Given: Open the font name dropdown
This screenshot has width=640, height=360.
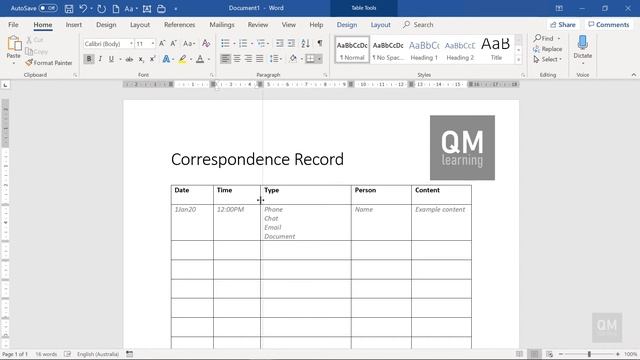Looking at the screenshot, I should (131, 44).
